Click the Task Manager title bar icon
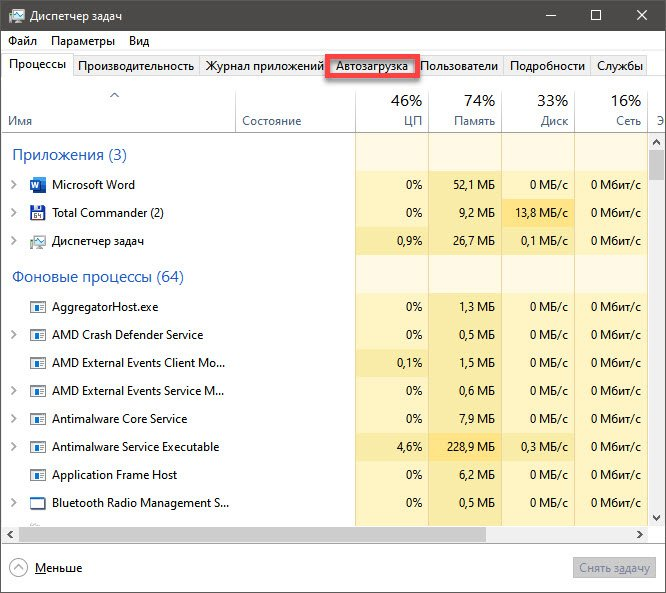The width and height of the screenshot is (666, 593). 17,16
